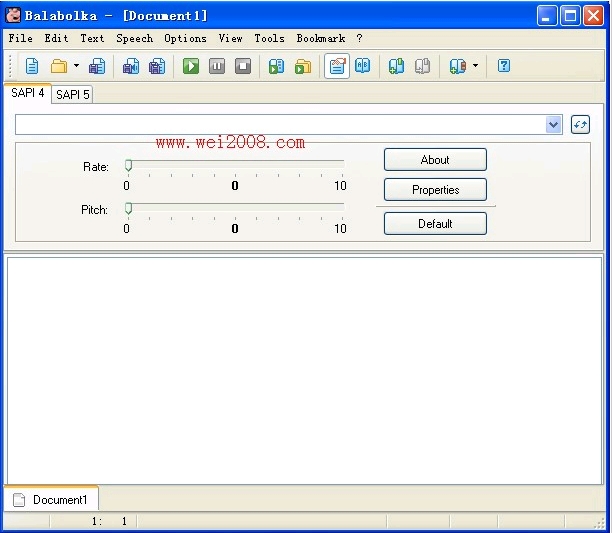
Task: Open Help with the question mark icon
Action: pyautogui.click(x=504, y=66)
